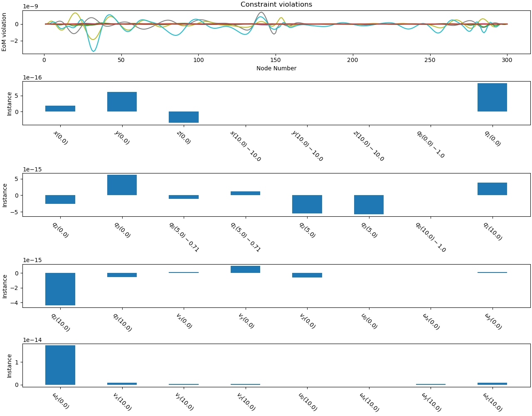Screen dimensions: 532x416
Task: Select the y(10.0) − 10.0 tick label
Action: pyautogui.click(x=307, y=146)
